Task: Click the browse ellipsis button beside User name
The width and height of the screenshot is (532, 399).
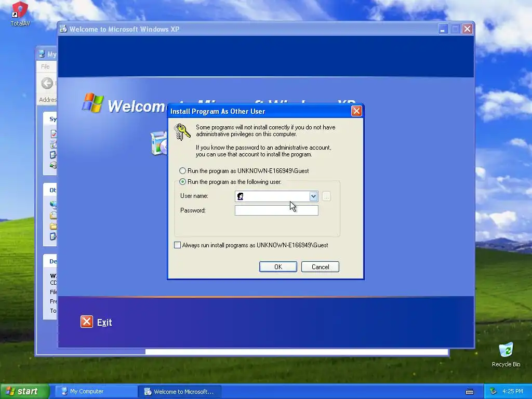Action: coord(326,196)
